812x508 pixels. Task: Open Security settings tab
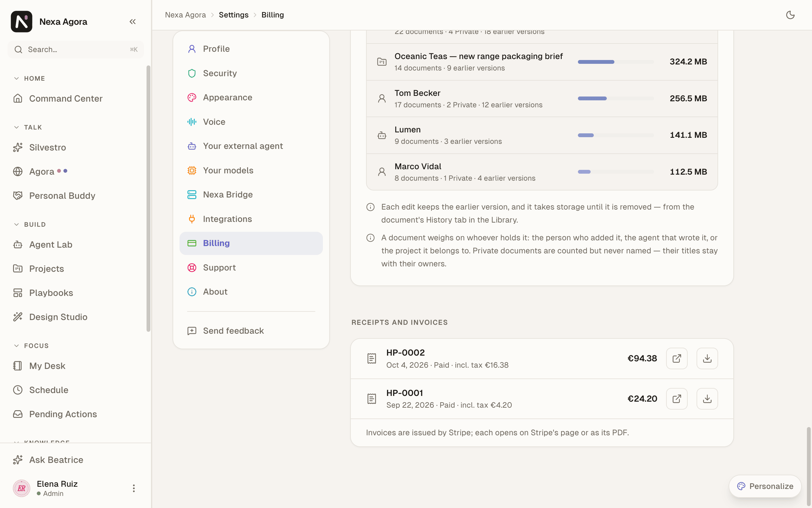pos(251,73)
